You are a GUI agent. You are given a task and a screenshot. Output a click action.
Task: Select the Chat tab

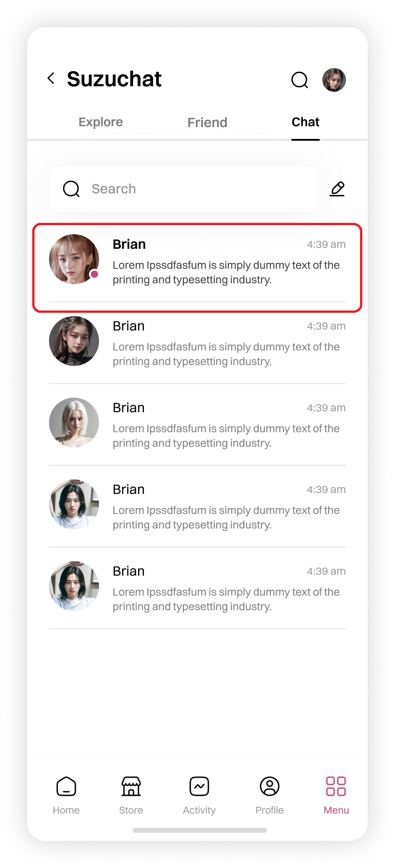[x=306, y=122]
